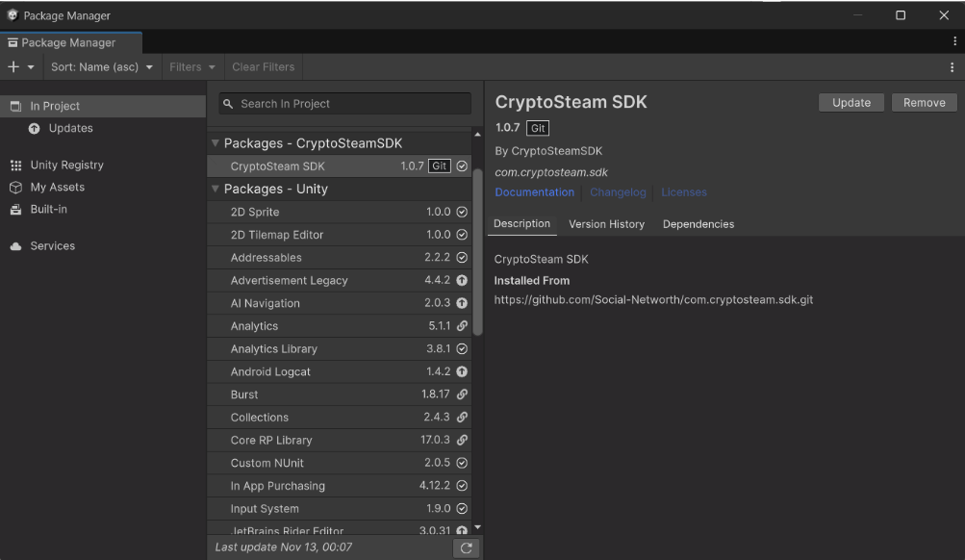Open the Licenses link
This screenshot has width=965, height=560.
click(x=684, y=192)
